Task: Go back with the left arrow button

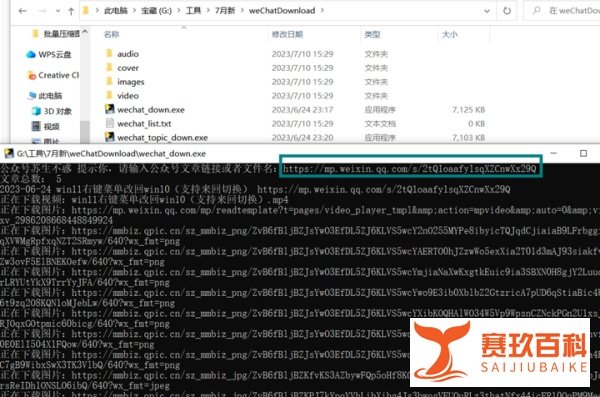Action: [x=22, y=11]
